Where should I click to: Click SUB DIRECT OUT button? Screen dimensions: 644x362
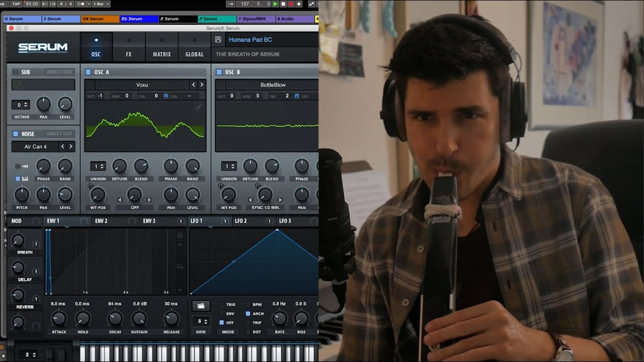point(60,72)
